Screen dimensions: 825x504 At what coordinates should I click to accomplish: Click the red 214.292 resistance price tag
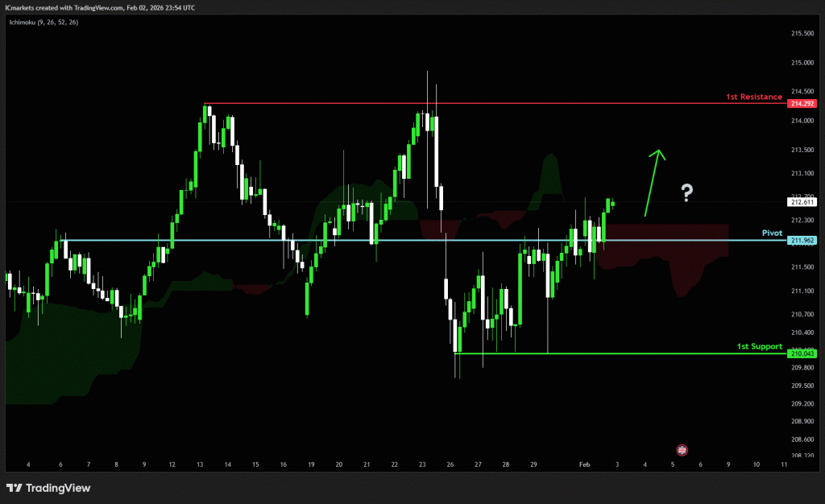point(803,104)
